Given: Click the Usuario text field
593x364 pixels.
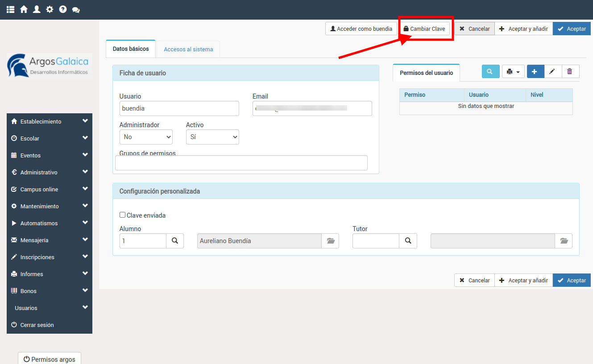Looking at the screenshot, I should pos(179,108).
